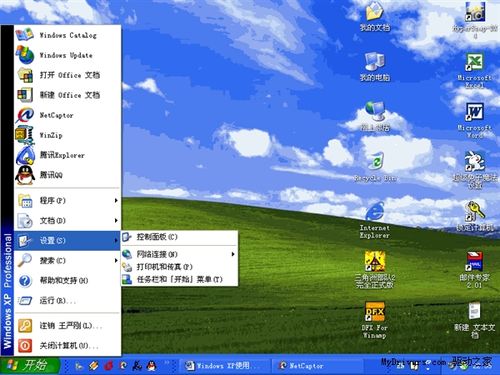Click 运行(R)... run command
Screen dimensions: 500x375
pyautogui.click(x=67, y=300)
